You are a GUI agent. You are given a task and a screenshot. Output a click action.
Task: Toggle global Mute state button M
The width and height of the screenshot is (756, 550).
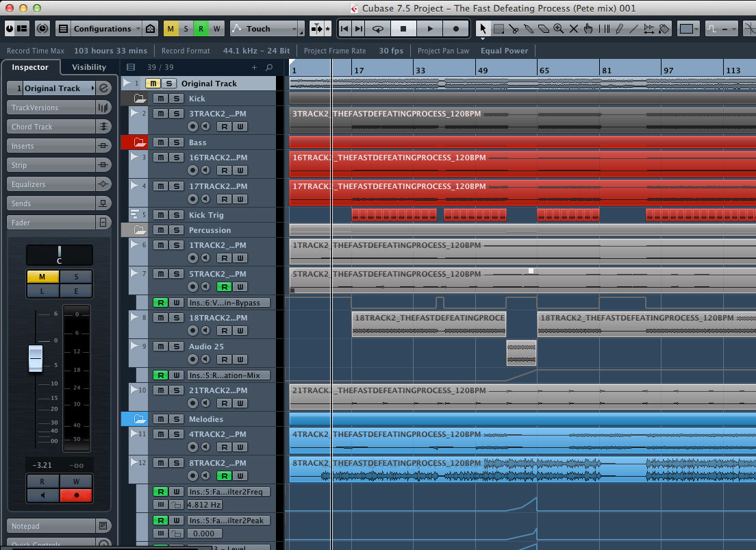[x=171, y=29]
